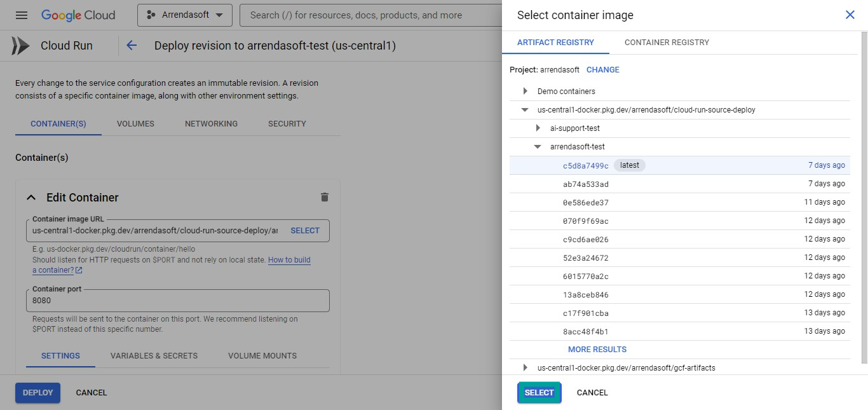Open the Security tab
868x410 pixels.
(287, 124)
